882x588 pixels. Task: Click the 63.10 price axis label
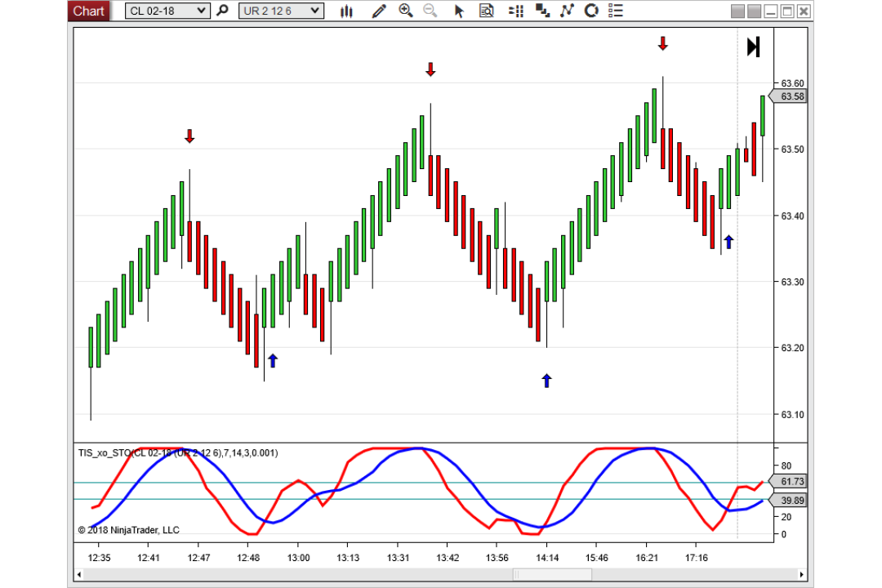[x=792, y=415]
